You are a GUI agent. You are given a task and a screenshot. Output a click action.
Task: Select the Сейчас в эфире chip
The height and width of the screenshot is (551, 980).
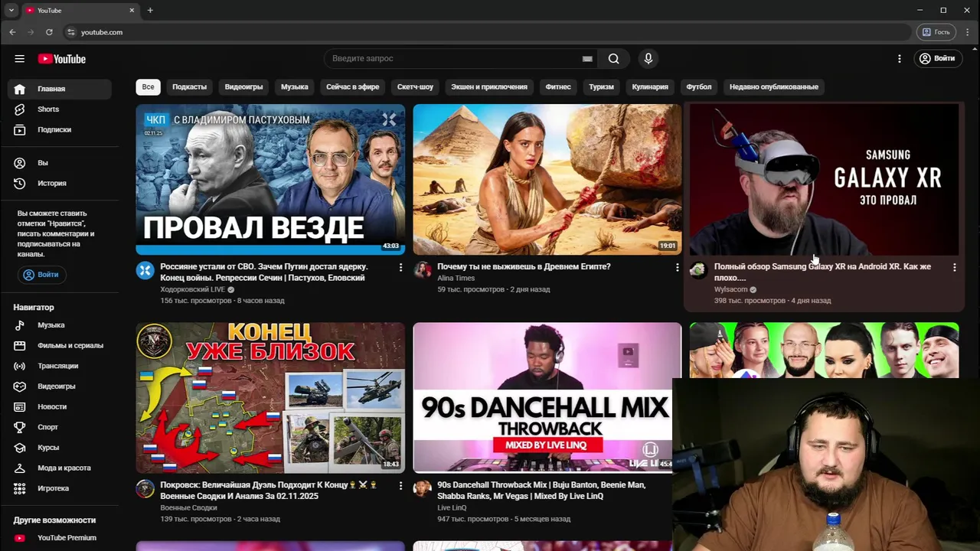pyautogui.click(x=352, y=87)
